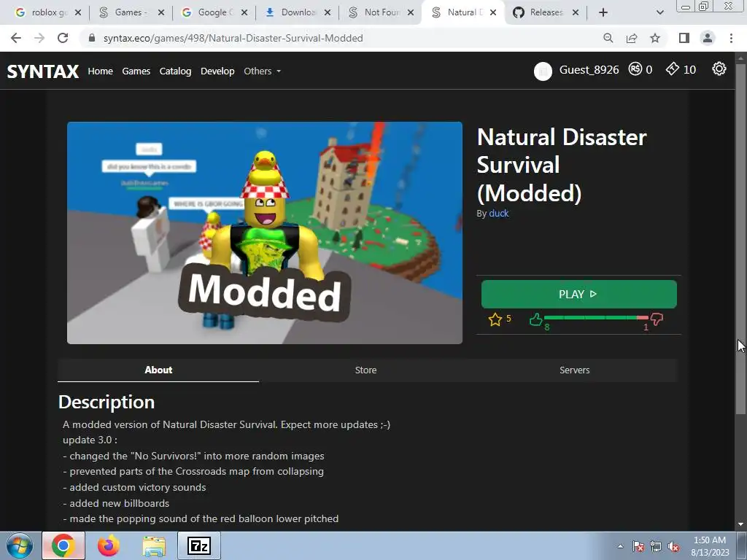Launch Firefox from the taskbar
The height and width of the screenshot is (560, 747).
tap(109, 545)
